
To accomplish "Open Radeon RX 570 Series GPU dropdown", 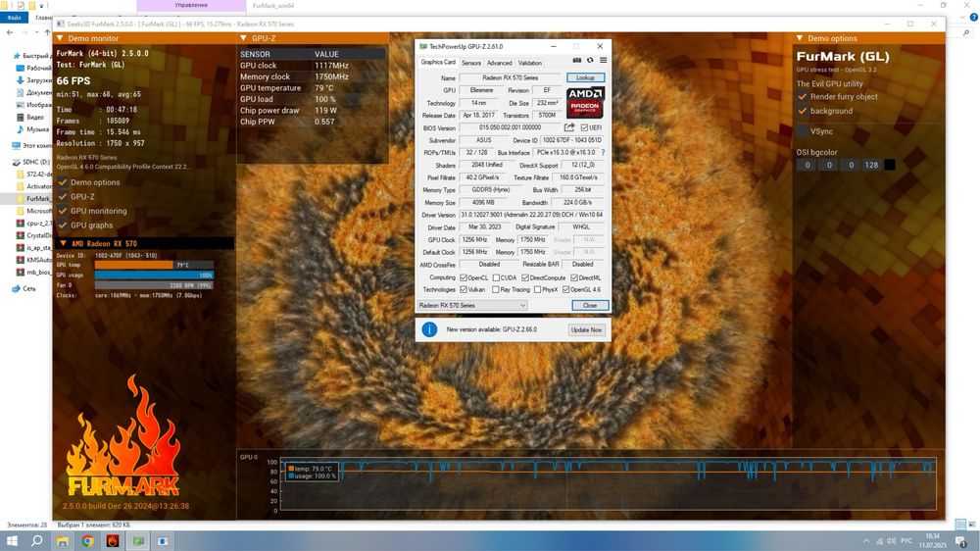I will coord(472,305).
